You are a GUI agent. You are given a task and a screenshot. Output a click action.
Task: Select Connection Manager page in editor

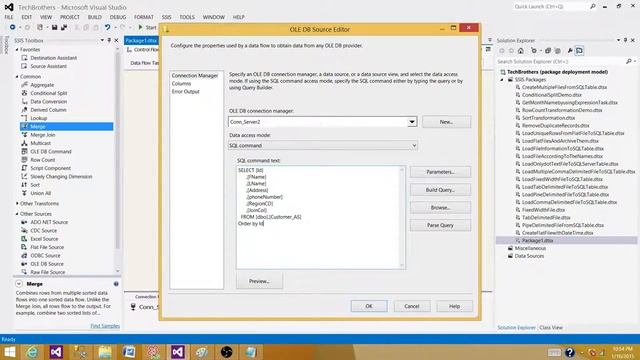click(x=195, y=76)
